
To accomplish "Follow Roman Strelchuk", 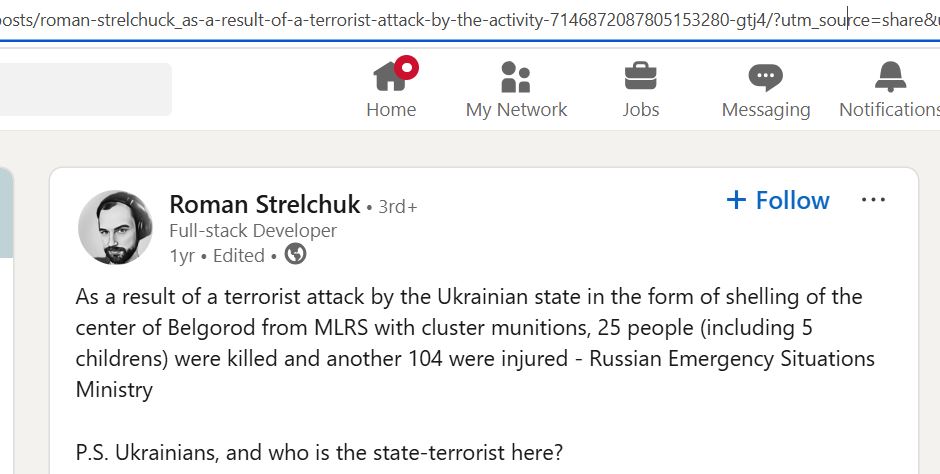I will click(x=778, y=200).
